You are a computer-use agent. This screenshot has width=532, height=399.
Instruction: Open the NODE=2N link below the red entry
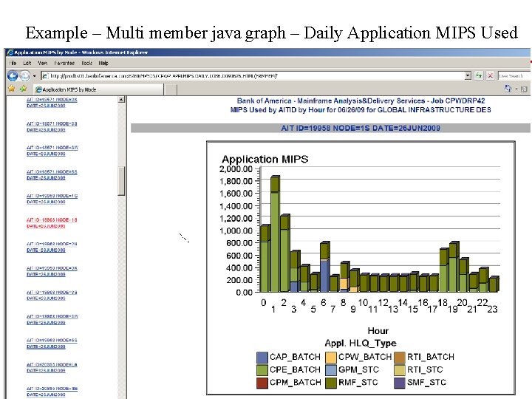52,247
